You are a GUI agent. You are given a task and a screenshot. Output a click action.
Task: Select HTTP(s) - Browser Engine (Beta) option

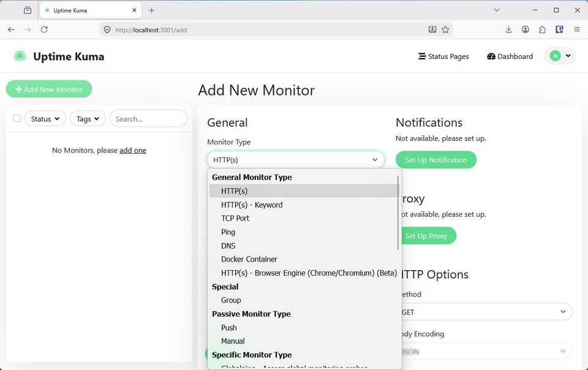[304, 273]
